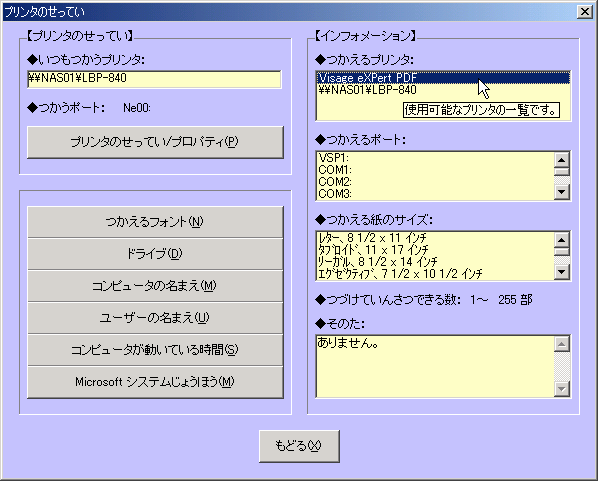
Task: Click the そのた text box with ありません。
Action: (435, 367)
